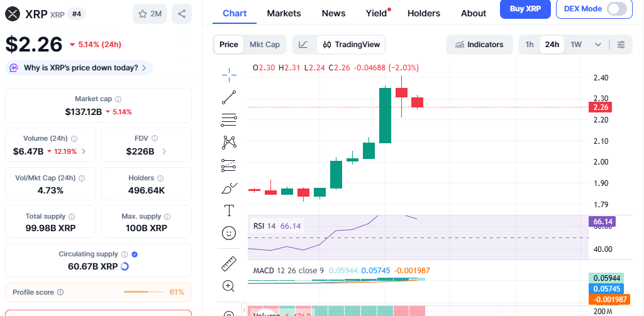This screenshot has width=644, height=316.
Task: Open the Markets tab
Action: 284,13
